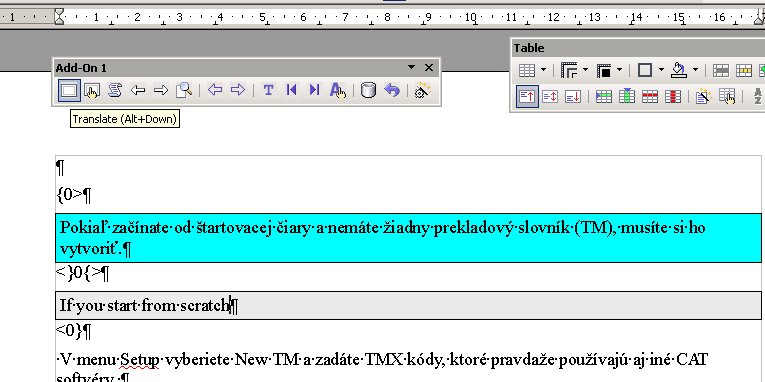
Task: Click the '<}0{>' segment delimiter line
Action: pyautogui.click(x=82, y=273)
